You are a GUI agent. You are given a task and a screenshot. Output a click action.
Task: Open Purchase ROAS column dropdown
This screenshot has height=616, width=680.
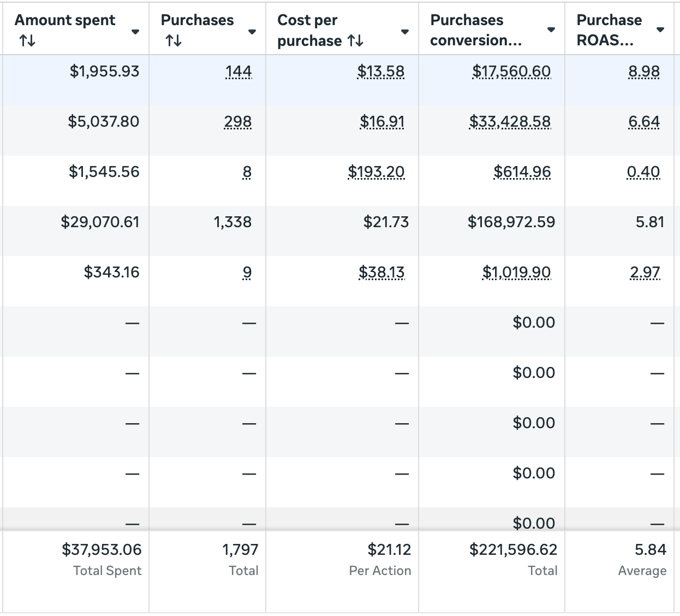660,29
